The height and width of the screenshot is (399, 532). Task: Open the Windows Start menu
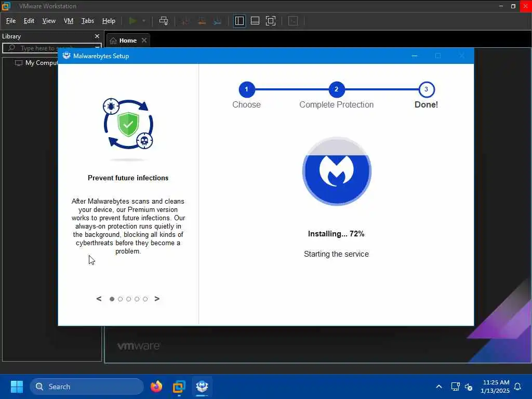tap(17, 387)
